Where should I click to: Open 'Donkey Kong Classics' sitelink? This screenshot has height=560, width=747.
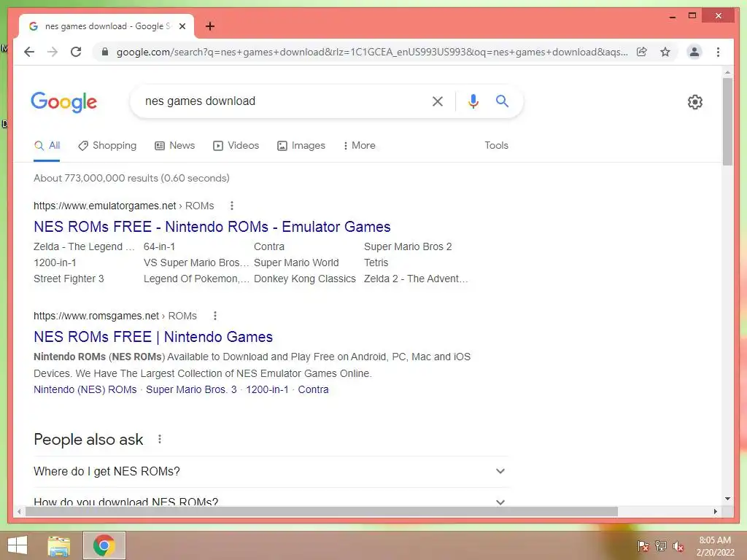pos(305,279)
